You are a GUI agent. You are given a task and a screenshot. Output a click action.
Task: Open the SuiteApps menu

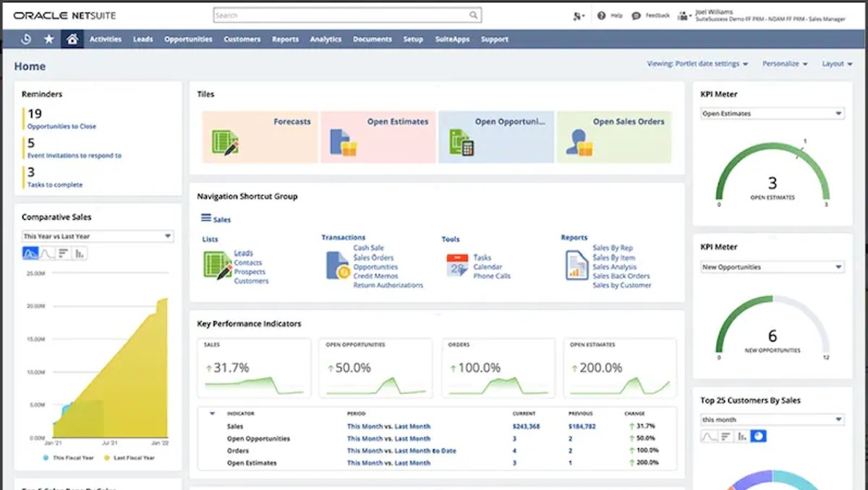pos(452,39)
